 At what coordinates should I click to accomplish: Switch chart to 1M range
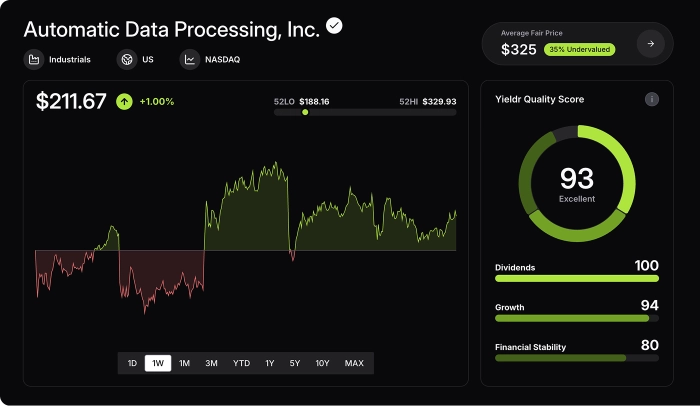184,363
